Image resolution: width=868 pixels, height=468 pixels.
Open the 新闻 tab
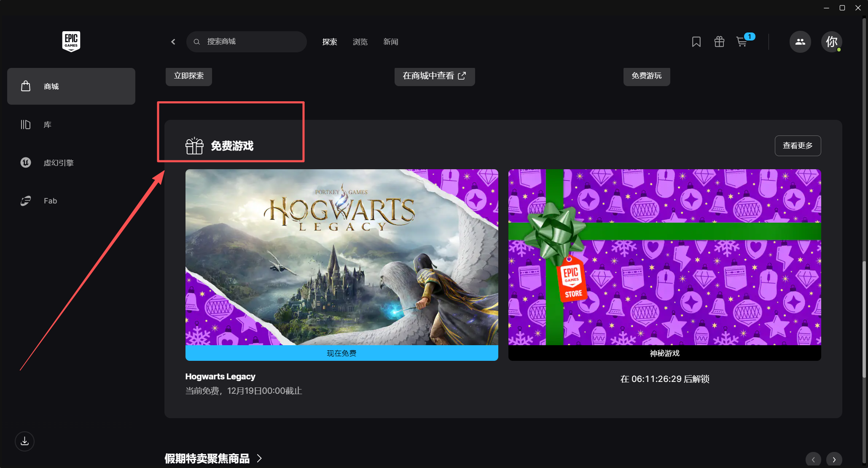click(390, 41)
